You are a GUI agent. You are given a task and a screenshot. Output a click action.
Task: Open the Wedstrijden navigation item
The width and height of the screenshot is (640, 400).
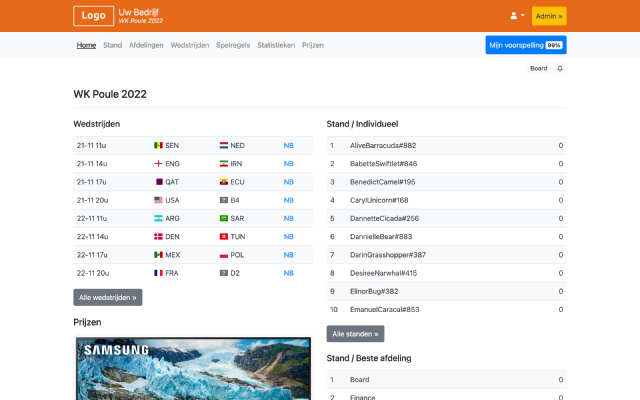pos(189,45)
